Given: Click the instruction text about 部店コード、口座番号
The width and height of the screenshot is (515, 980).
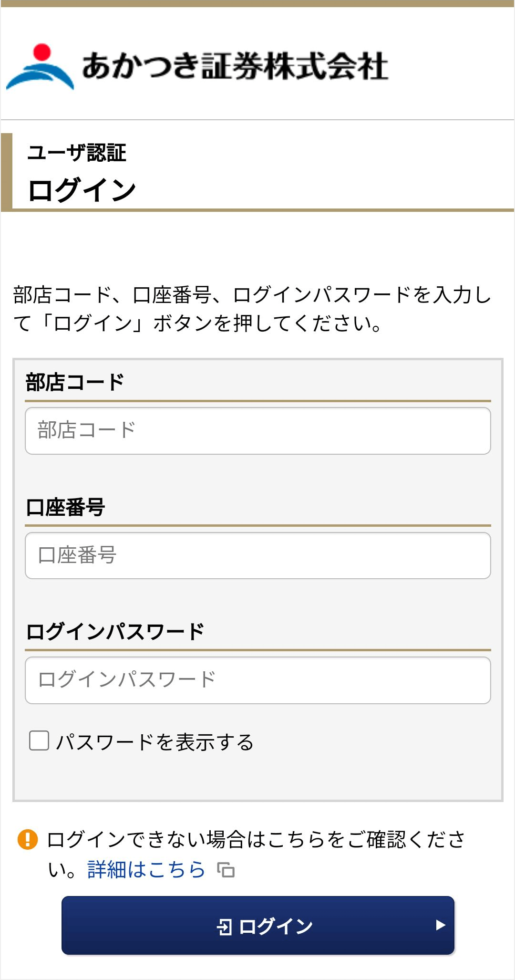Looking at the screenshot, I should (252, 309).
